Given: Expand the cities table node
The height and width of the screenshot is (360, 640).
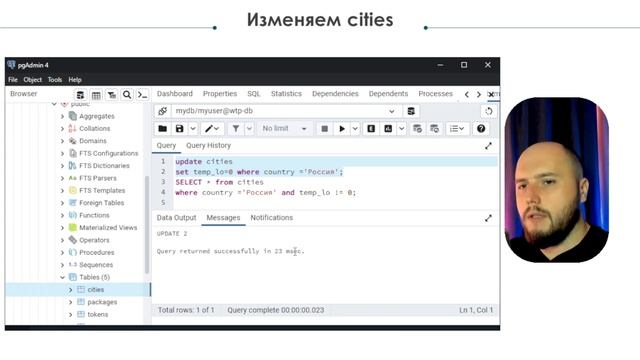Looking at the screenshot, I should point(71,290).
